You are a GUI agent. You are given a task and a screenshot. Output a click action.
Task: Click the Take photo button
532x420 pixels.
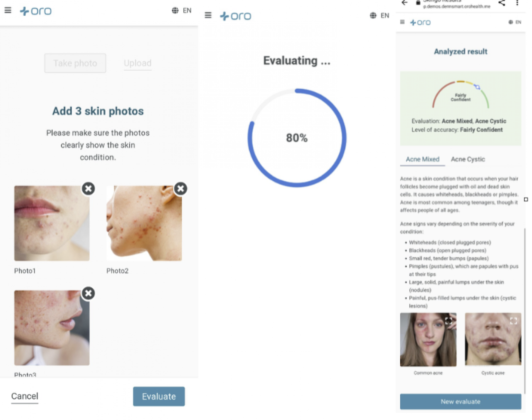click(x=75, y=63)
